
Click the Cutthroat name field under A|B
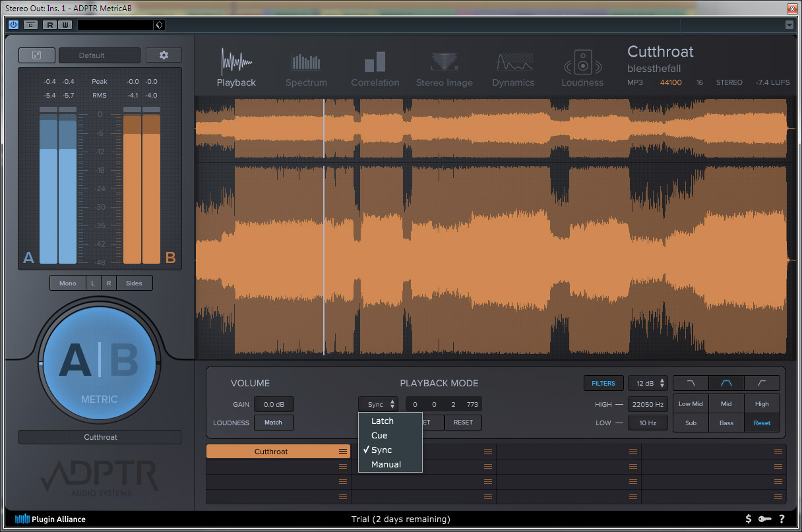pyautogui.click(x=100, y=437)
